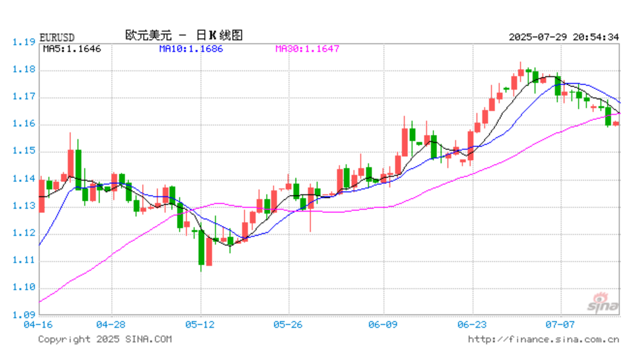Screen dimensions: 643x364
Task: Click the 1.09 price level label
Action: [23, 315]
